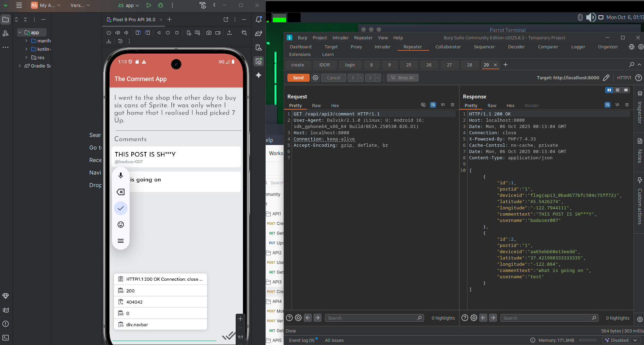Image resolution: width=644 pixels, height=345 pixels.
Task: Expand the Gradle Scripts tree node
Action: click(20, 66)
